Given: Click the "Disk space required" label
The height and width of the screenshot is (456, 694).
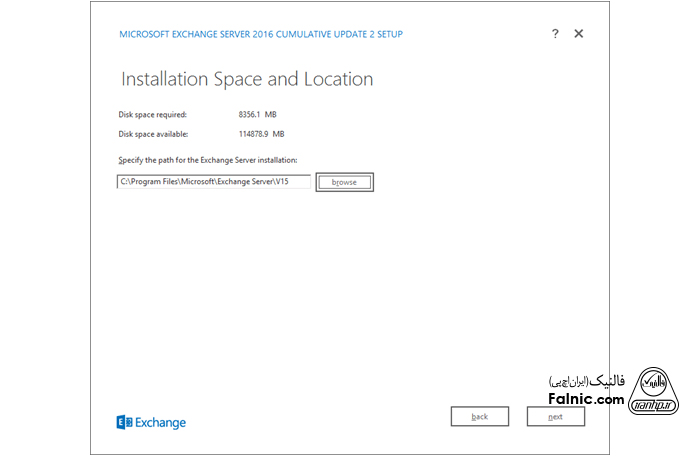Looking at the screenshot, I should click(x=152, y=114).
